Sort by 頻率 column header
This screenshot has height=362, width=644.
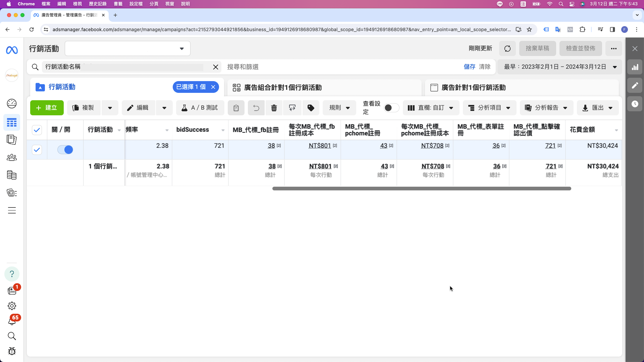[x=148, y=130]
